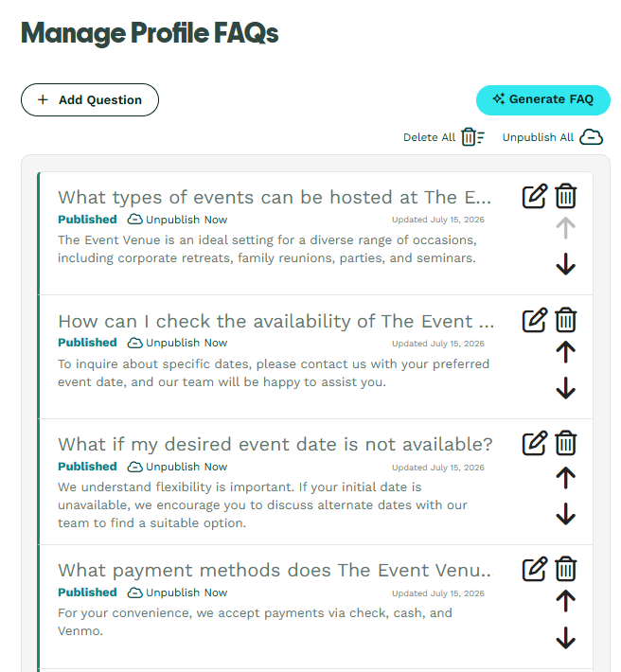The image size is (621, 672).
Task: Edit the 'What payment methods' question
Action: pyautogui.click(x=535, y=569)
